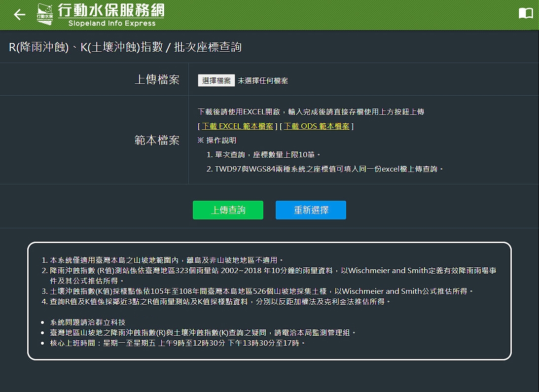Viewport: 539px width, 392px height.
Task: Click the 行動水保服務網 site title
Action: click(111, 10)
